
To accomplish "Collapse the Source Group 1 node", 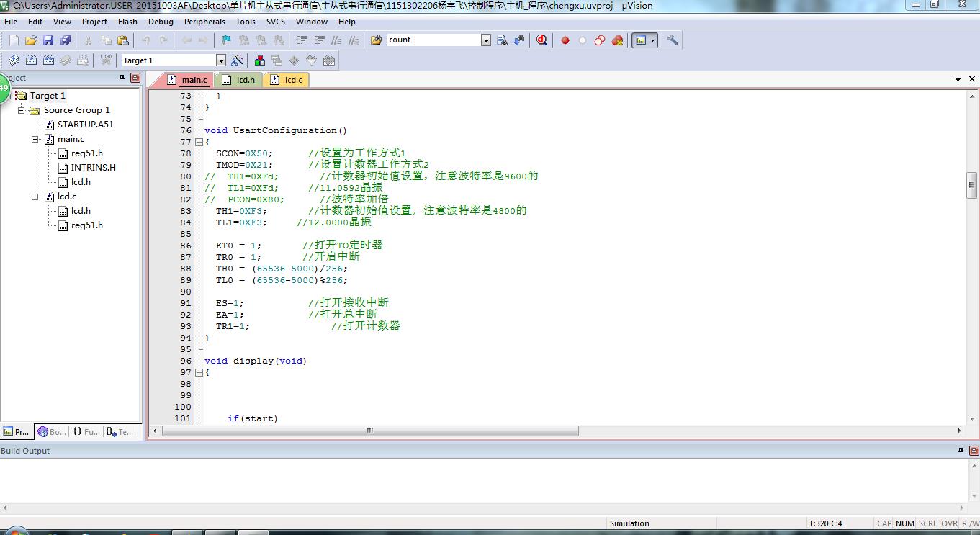I will [x=22, y=110].
